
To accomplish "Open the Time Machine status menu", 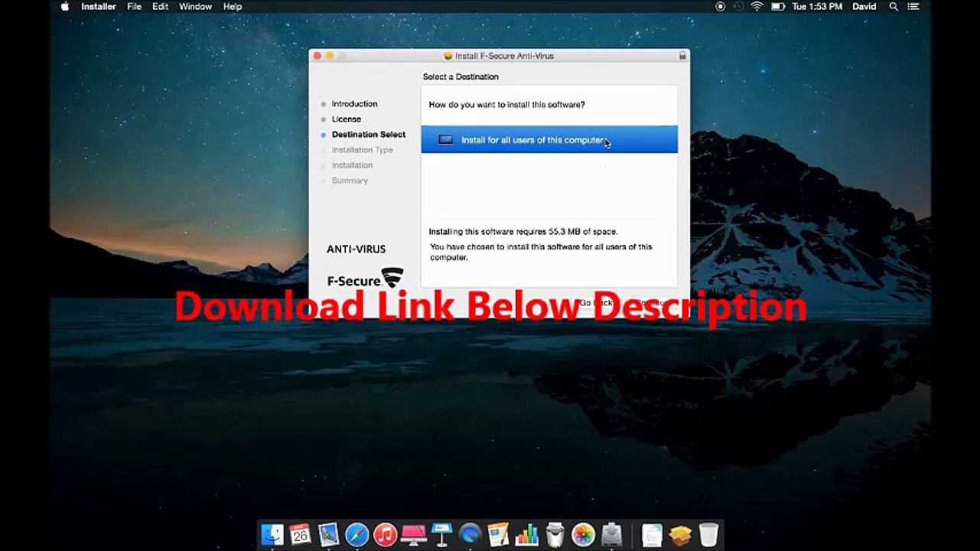I will coord(738,7).
